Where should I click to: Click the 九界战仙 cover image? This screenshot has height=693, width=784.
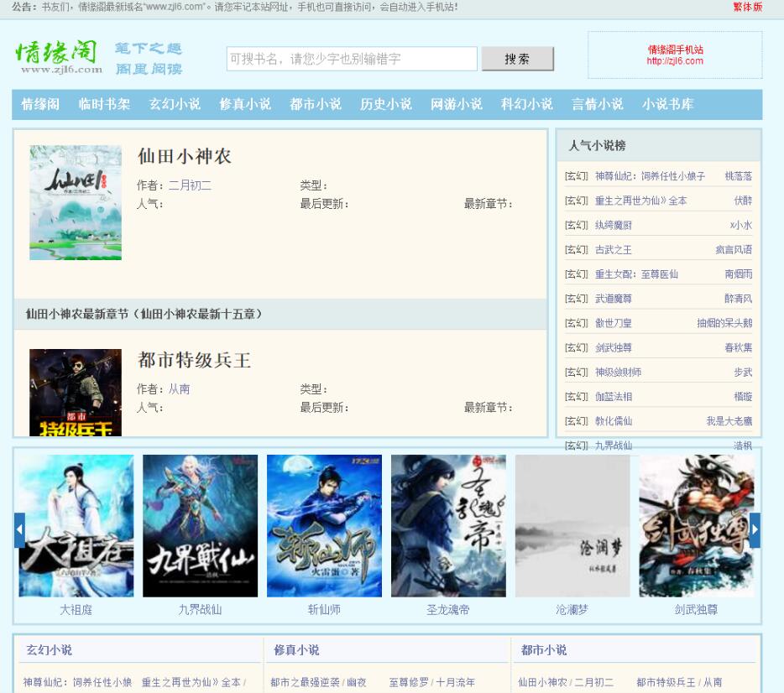pos(200,525)
